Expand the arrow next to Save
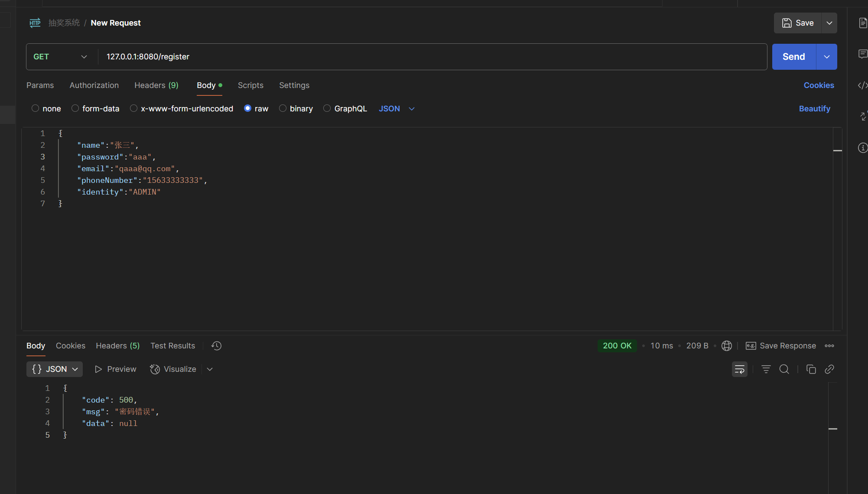The width and height of the screenshot is (868, 494). tap(829, 23)
